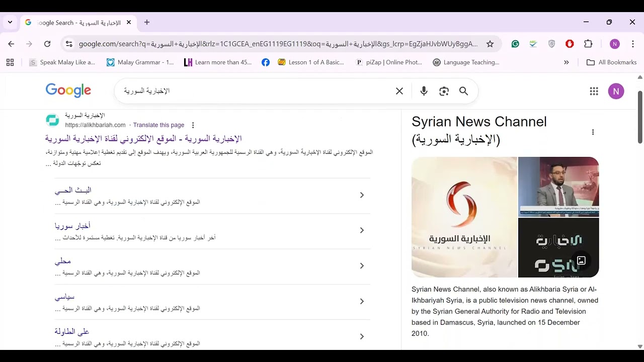
Task: Click the scrollbar down arrow
Action: [640, 346]
